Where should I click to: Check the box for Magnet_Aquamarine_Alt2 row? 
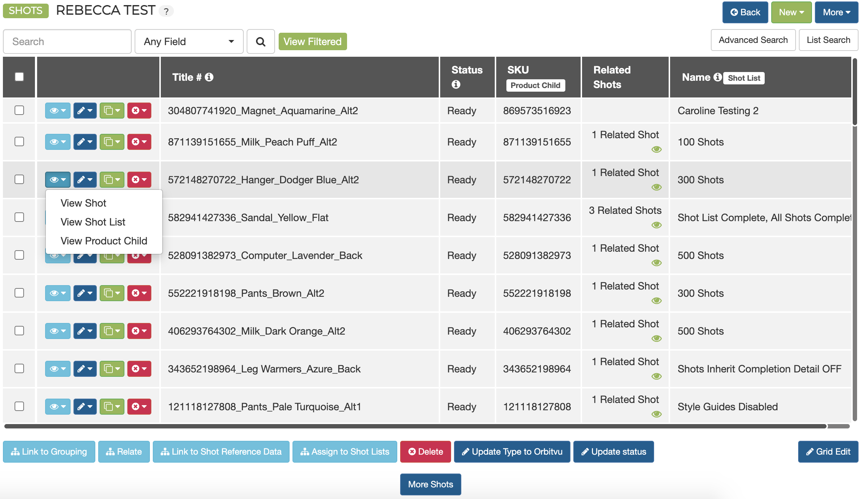tap(19, 110)
